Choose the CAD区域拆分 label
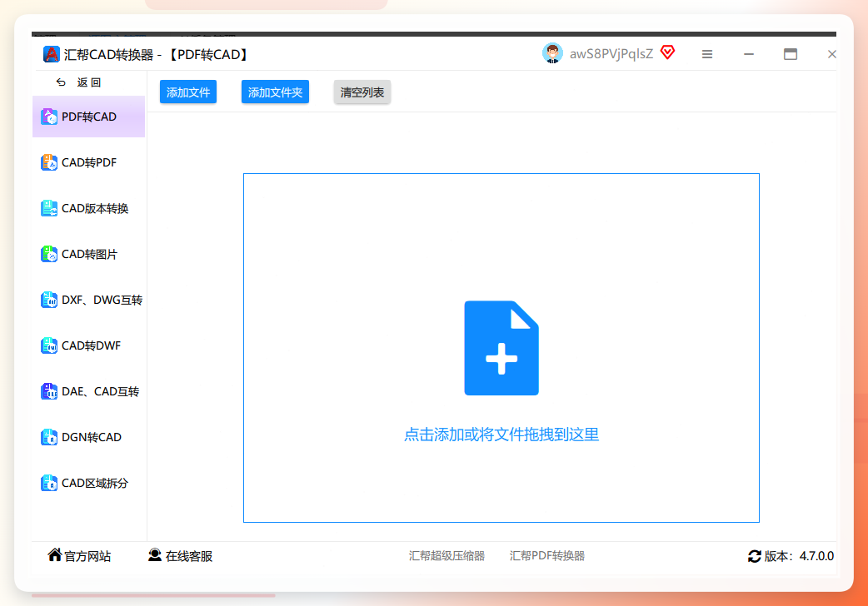This screenshot has width=868, height=606. tap(95, 483)
